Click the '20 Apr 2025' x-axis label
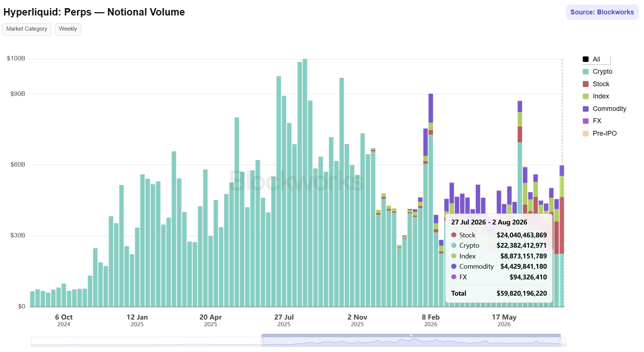The width and height of the screenshot is (644, 352). 210,320
